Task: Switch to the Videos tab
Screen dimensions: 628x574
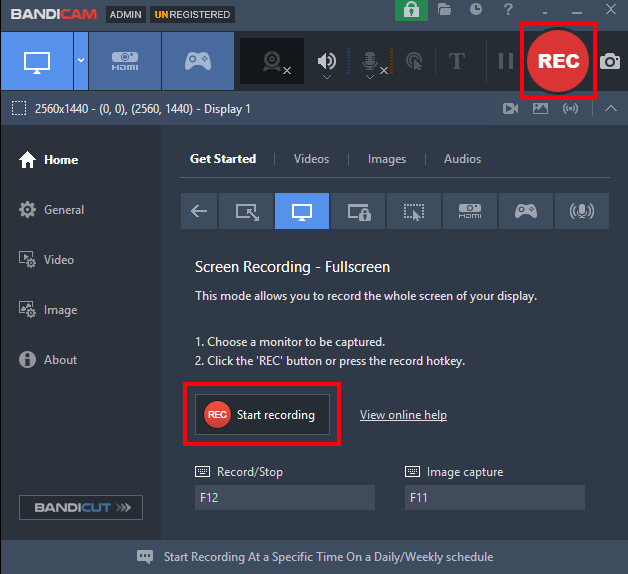Action: pos(311,159)
